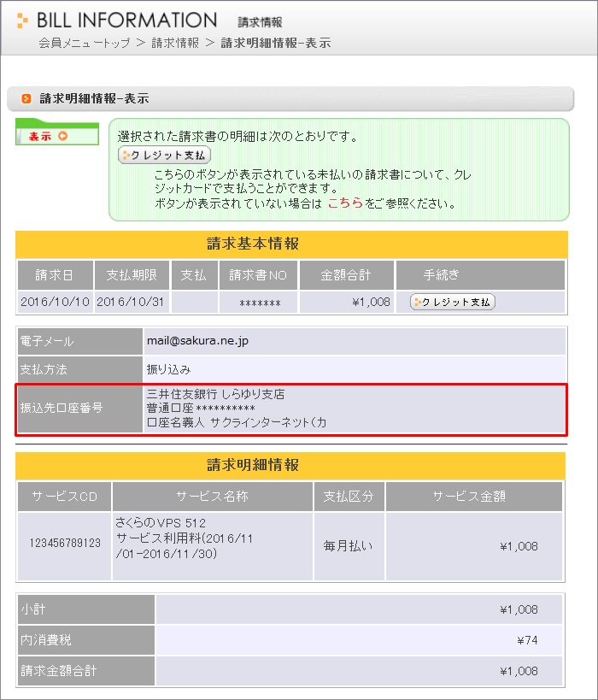Open 会員メニュートップ breadcrumb link

click(x=85, y=43)
